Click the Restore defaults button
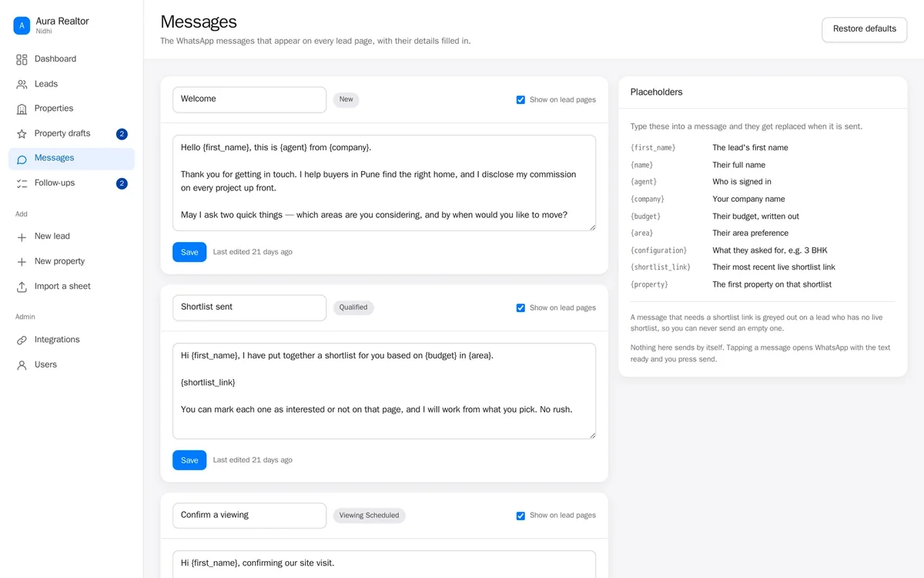The image size is (924, 578). 864,29
